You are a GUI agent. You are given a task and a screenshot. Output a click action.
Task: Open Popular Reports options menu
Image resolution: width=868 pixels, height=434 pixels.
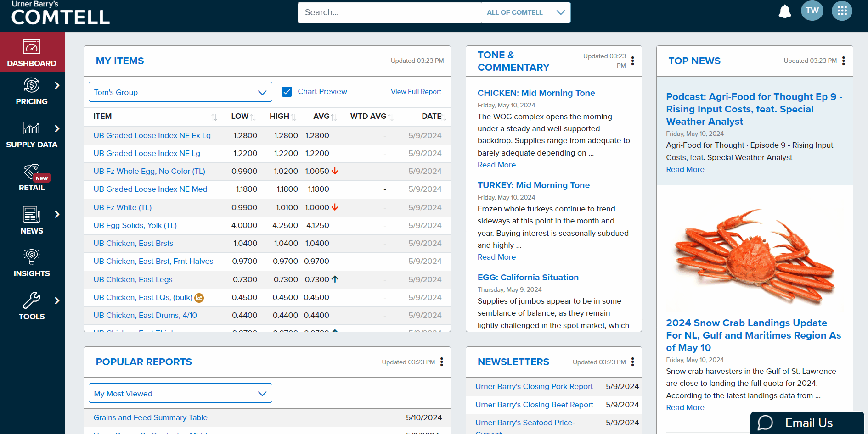[x=442, y=362]
